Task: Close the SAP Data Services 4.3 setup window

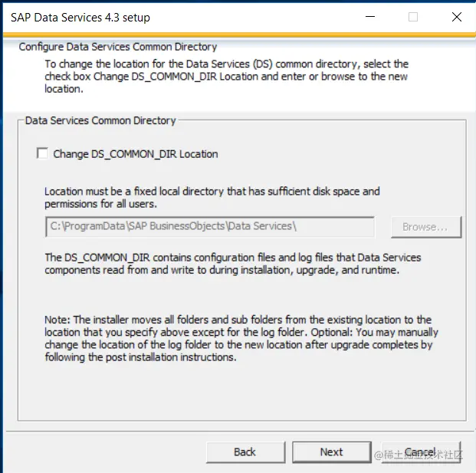Action: pyautogui.click(x=457, y=17)
